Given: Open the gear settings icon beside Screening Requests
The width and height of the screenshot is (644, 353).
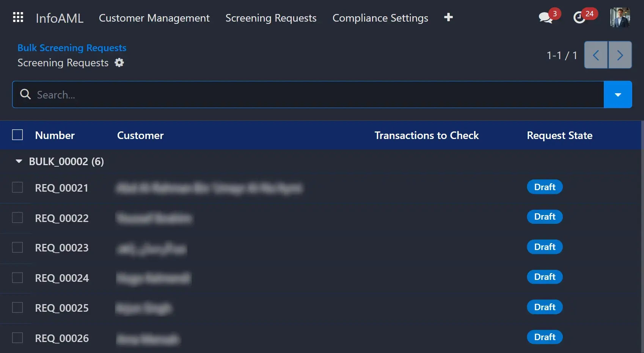Looking at the screenshot, I should (119, 62).
